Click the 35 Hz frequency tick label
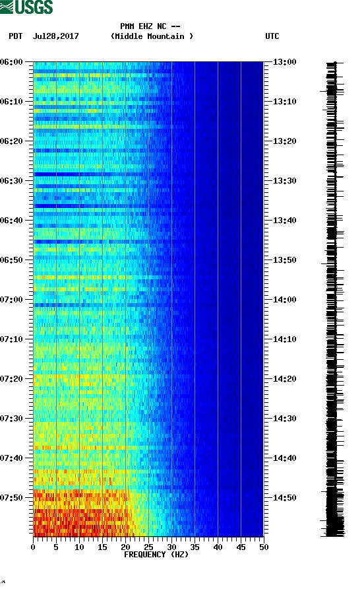 (x=195, y=547)
